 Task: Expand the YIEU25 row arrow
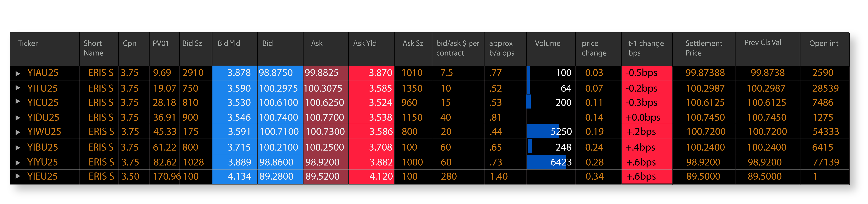tap(18, 176)
